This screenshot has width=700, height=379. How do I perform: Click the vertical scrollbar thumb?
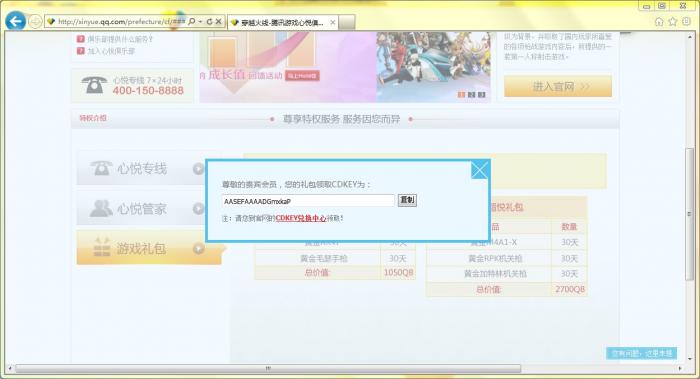coord(690,214)
